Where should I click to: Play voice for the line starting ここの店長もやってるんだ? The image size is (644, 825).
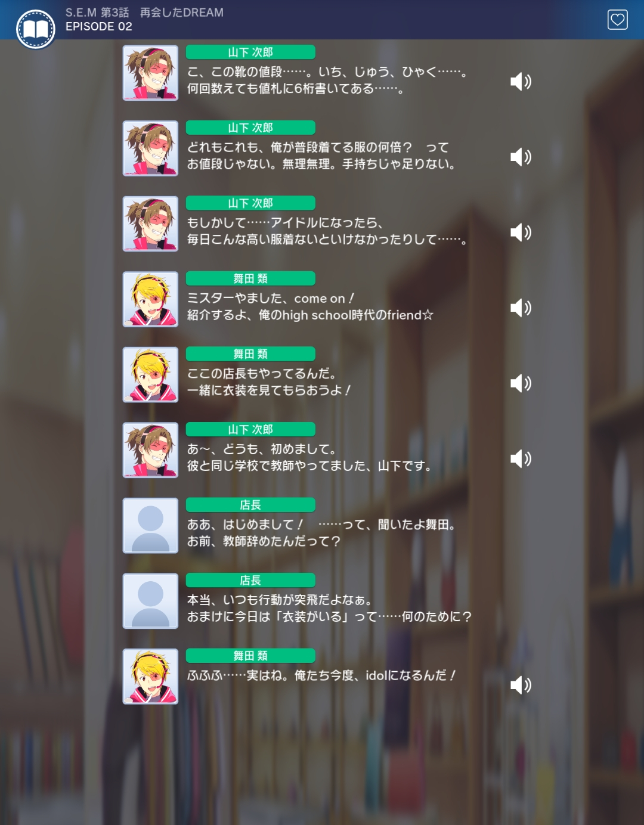[521, 383]
